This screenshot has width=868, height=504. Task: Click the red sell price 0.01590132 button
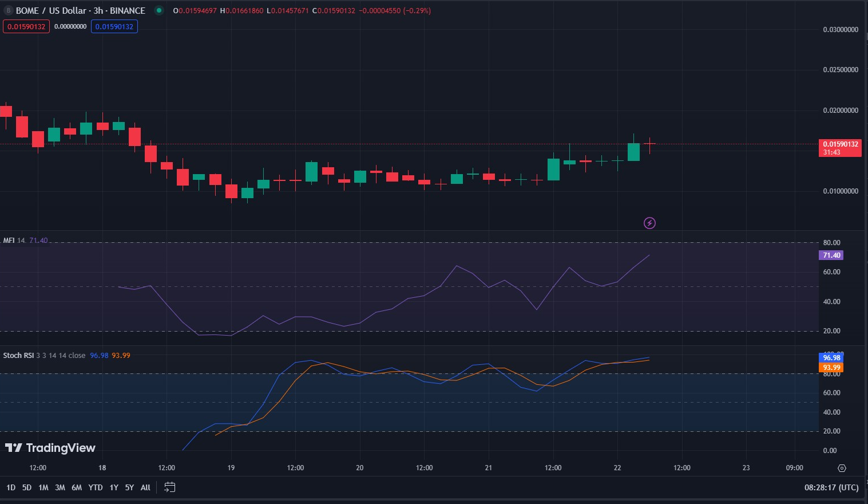point(26,26)
